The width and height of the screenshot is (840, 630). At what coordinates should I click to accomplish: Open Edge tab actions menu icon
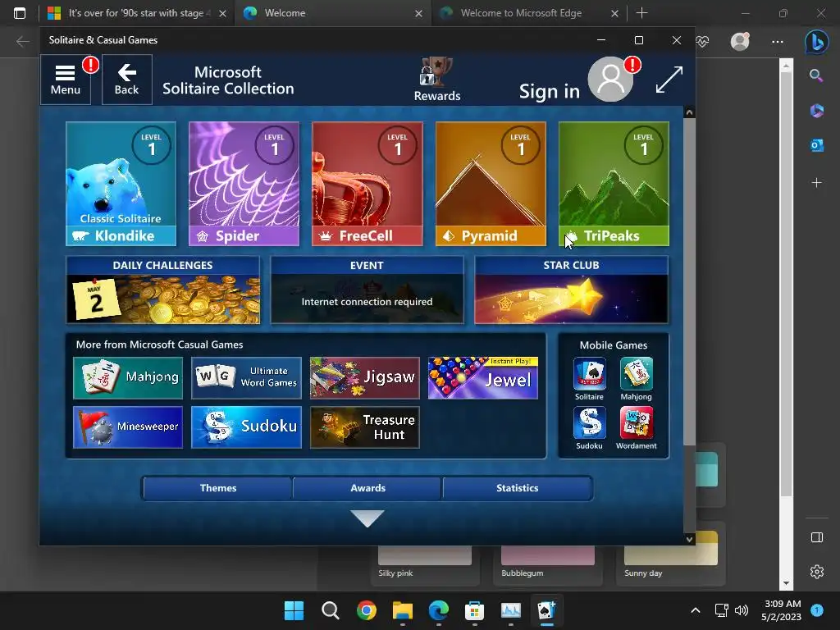[x=20, y=13]
